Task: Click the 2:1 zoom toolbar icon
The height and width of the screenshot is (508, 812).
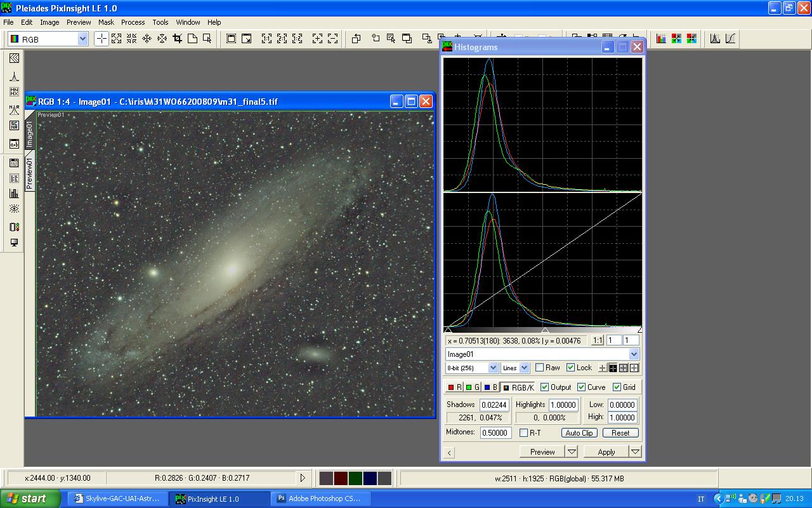Action: point(282,39)
